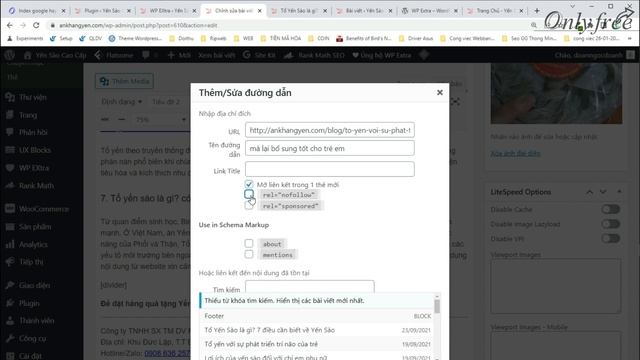Select Tổ yến với sự phát triển trí não
The width and height of the screenshot is (640, 360).
point(317,344)
